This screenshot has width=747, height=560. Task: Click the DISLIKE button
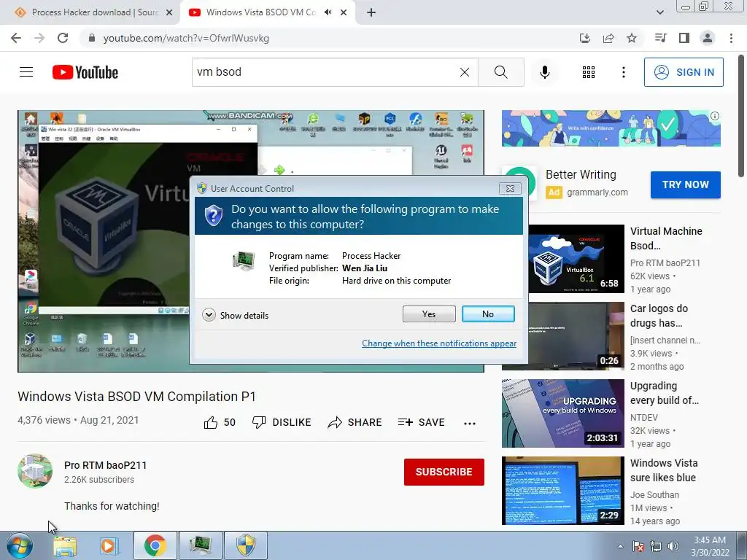coord(282,422)
